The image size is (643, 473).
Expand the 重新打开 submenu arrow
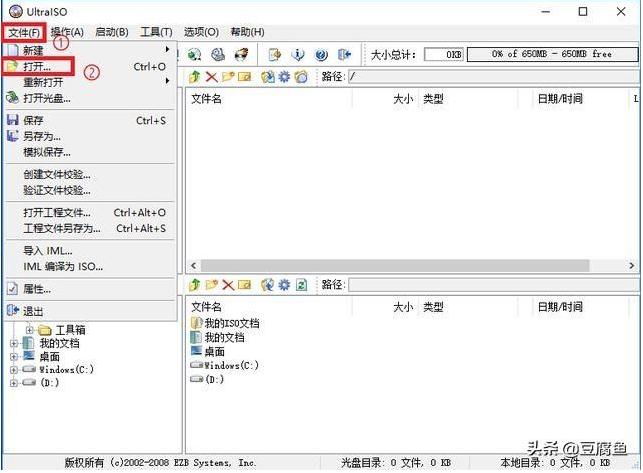167,81
